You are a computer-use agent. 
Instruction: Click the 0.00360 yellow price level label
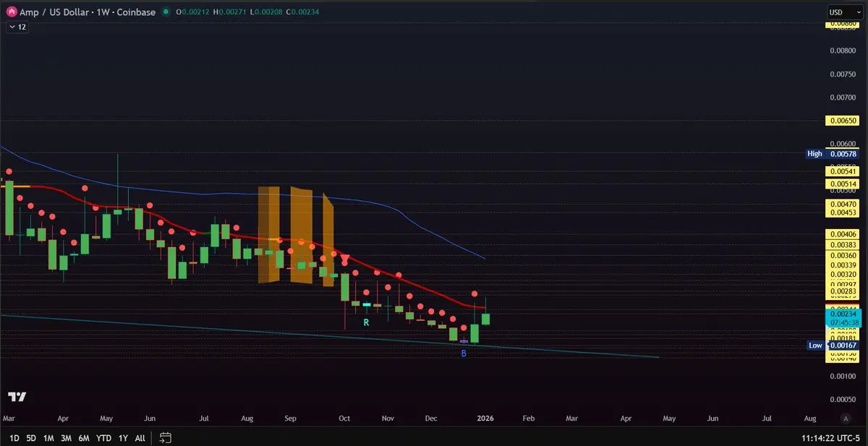841,256
